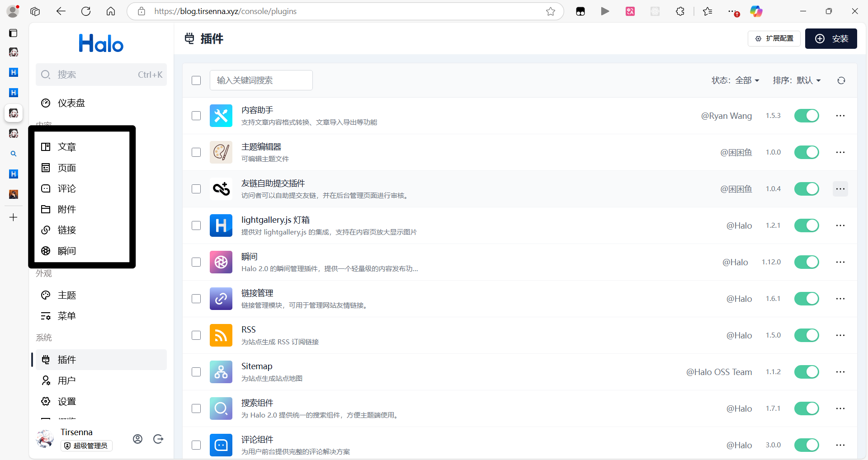Click the 安装 install button
The height and width of the screenshot is (460, 868).
point(831,39)
